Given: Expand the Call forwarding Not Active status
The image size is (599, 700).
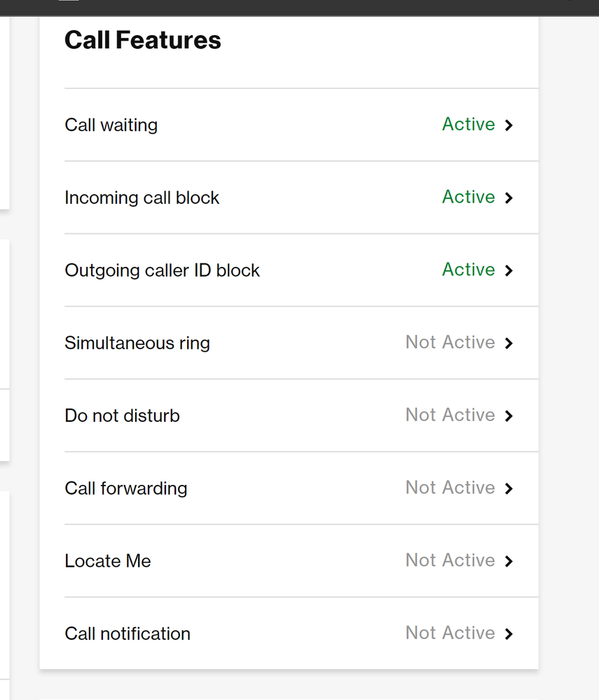Looking at the screenshot, I should click(450, 488).
